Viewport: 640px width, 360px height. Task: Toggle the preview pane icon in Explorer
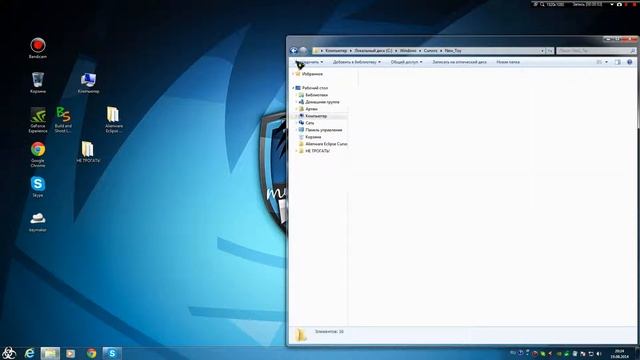[x=618, y=62]
